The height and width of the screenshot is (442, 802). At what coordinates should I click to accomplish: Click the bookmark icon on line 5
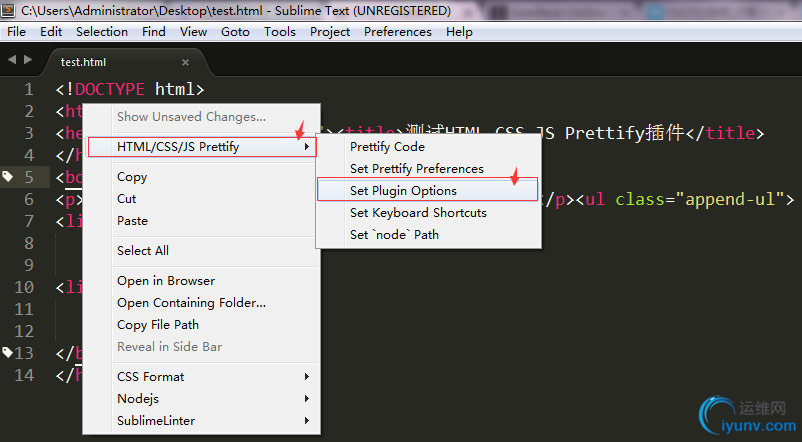pos(8,177)
